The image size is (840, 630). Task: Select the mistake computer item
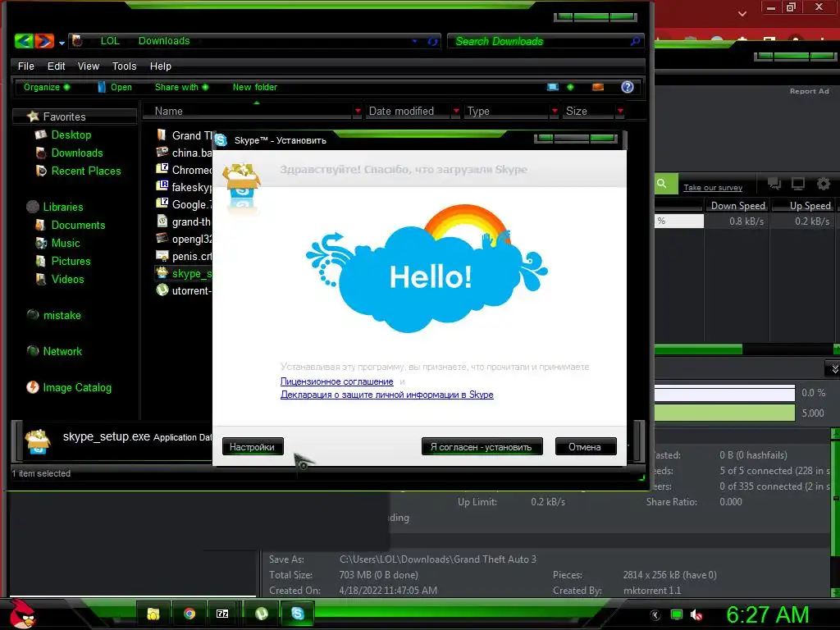tap(54, 315)
